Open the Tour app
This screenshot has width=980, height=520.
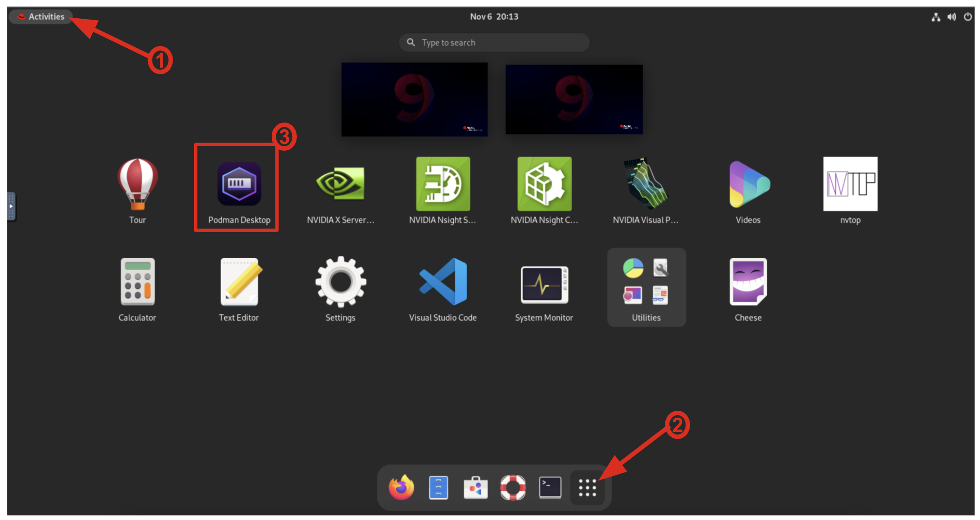coord(137,185)
